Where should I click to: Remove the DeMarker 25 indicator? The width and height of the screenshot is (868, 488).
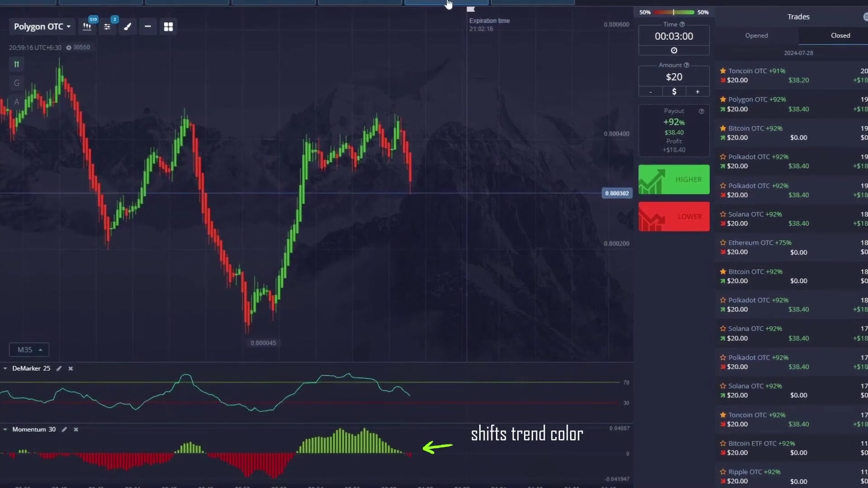71,369
